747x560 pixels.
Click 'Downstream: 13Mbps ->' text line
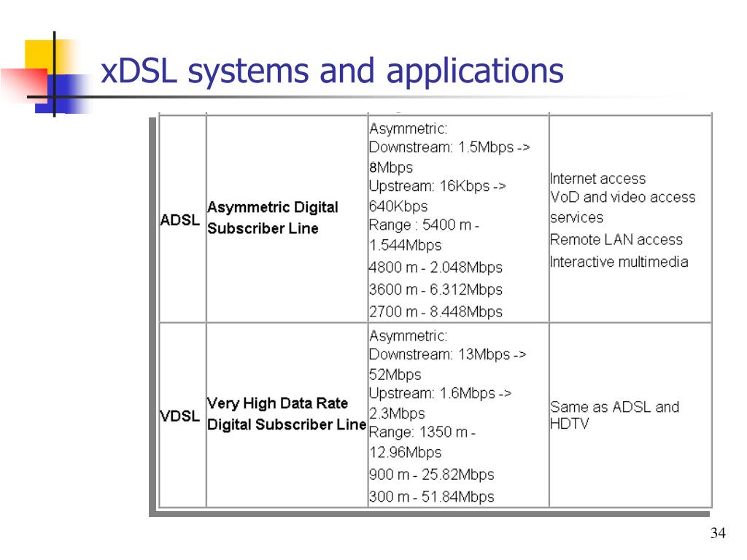[448, 355]
